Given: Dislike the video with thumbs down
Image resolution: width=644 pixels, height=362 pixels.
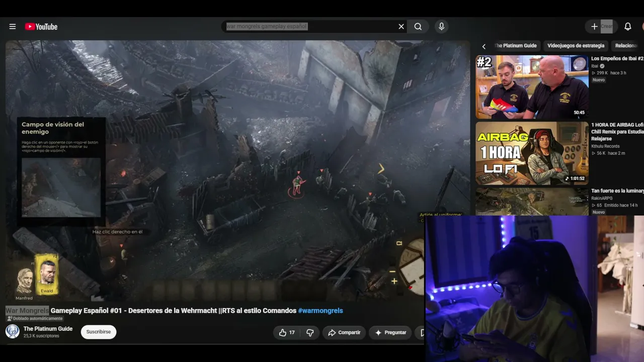Looking at the screenshot, I should [x=310, y=332].
